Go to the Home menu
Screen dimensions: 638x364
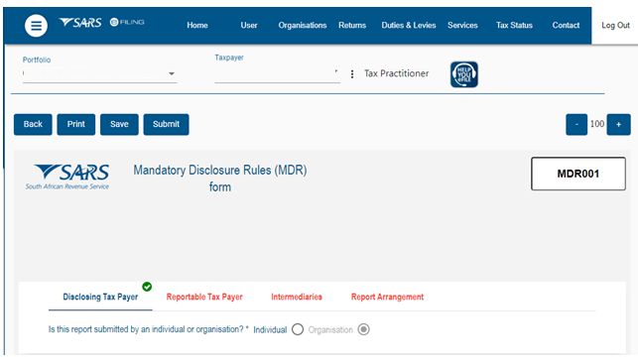point(197,25)
